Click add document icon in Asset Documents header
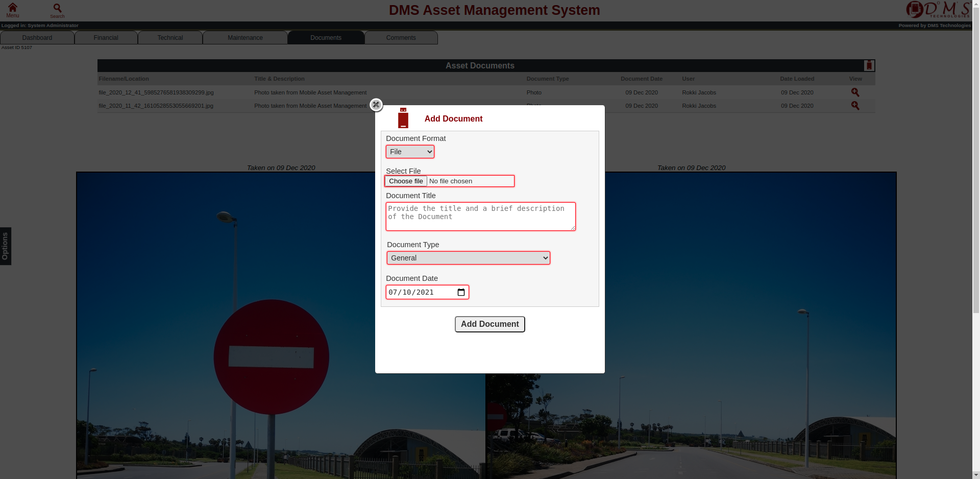Viewport: 980px width, 479px height. [x=869, y=65]
